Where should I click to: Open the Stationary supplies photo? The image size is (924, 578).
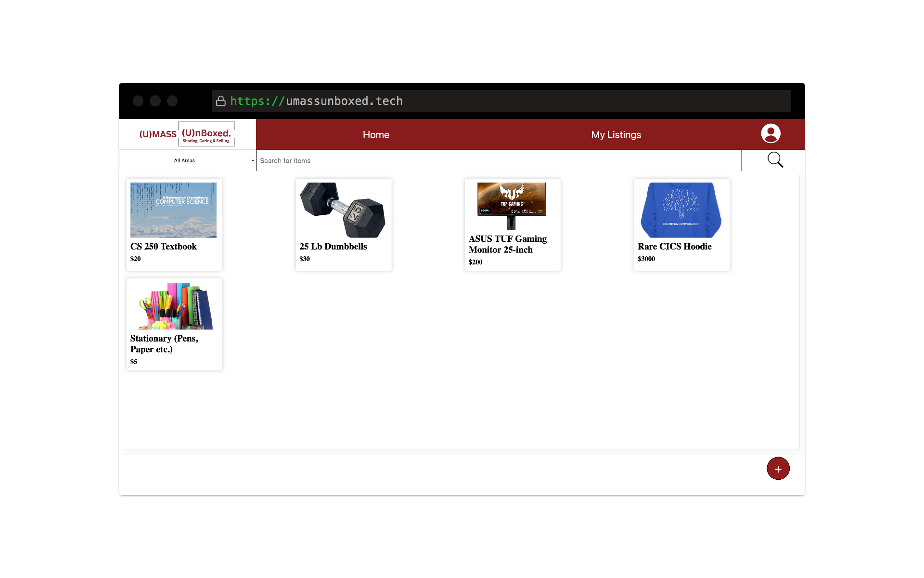(x=174, y=306)
